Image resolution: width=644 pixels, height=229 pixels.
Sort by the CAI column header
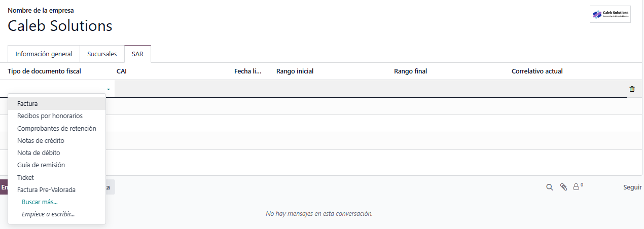[x=122, y=71]
